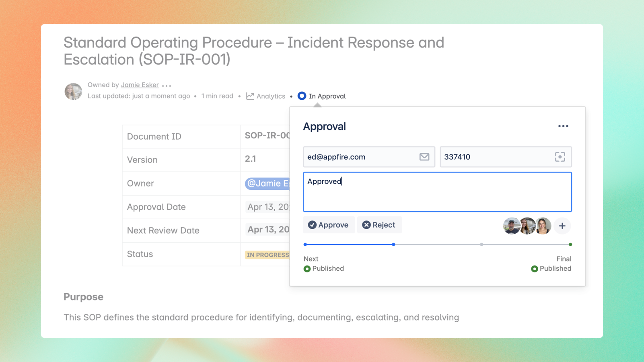Click the first approver avatar
Viewport: 644px width, 362px height.
(x=511, y=226)
